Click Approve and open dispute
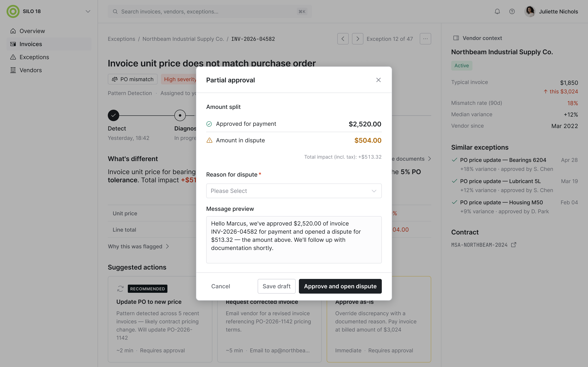The height and width of the screenshot is (367, 588). pos(340,286)
